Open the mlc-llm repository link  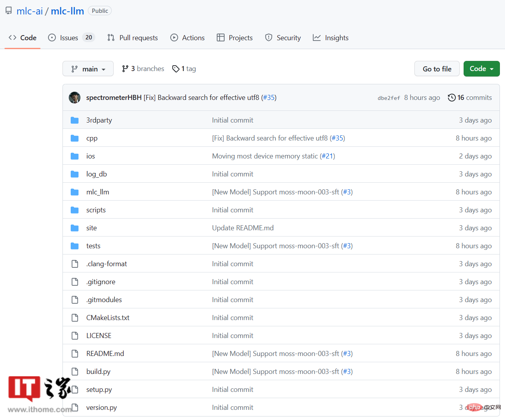tap(68, 11)
